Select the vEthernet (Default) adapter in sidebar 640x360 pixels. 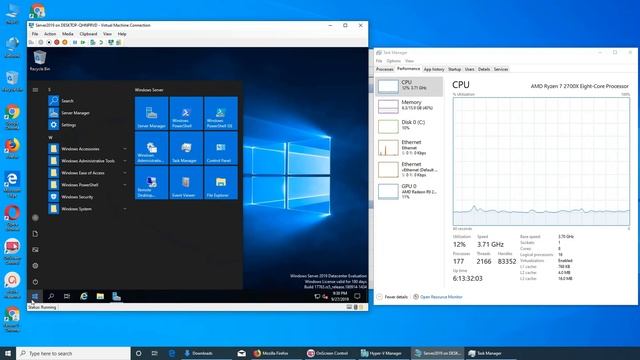409,169
